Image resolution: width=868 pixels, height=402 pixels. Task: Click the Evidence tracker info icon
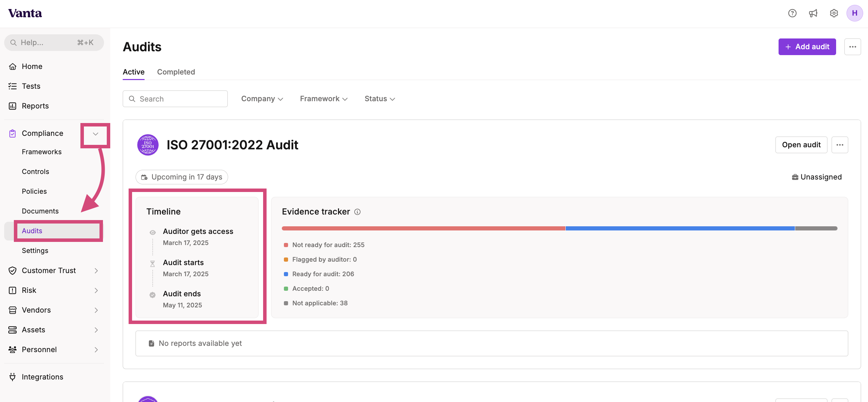click(x=357, y=212)
